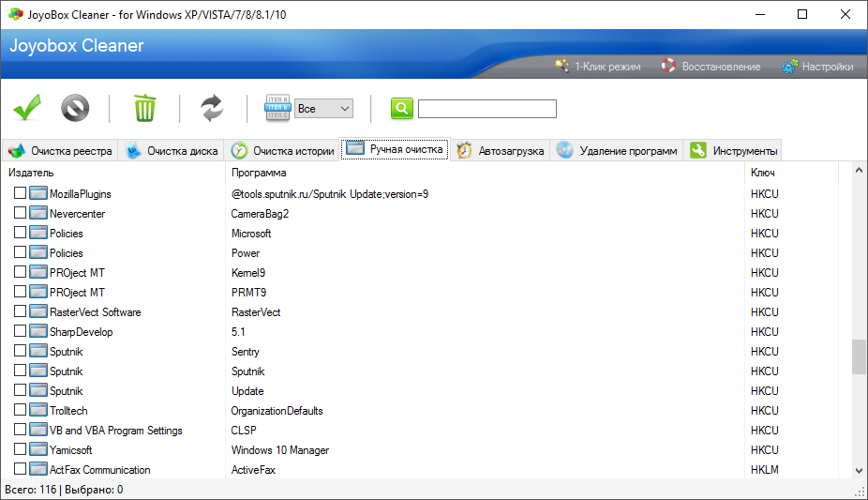Select the PRMT9 program entry
This screenshot has height=500, width=868.
[248, 293]
